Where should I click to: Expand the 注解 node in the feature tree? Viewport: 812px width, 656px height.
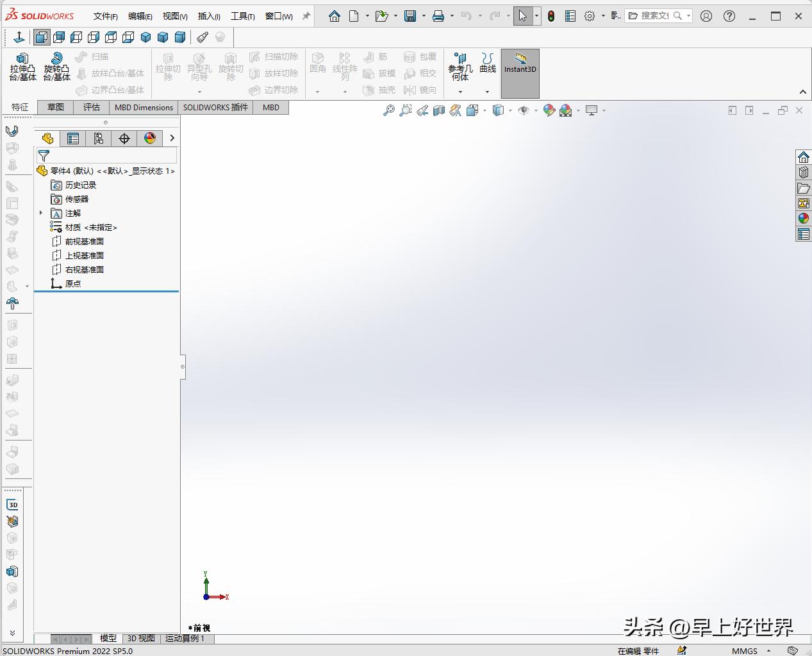tap(42, 213)
